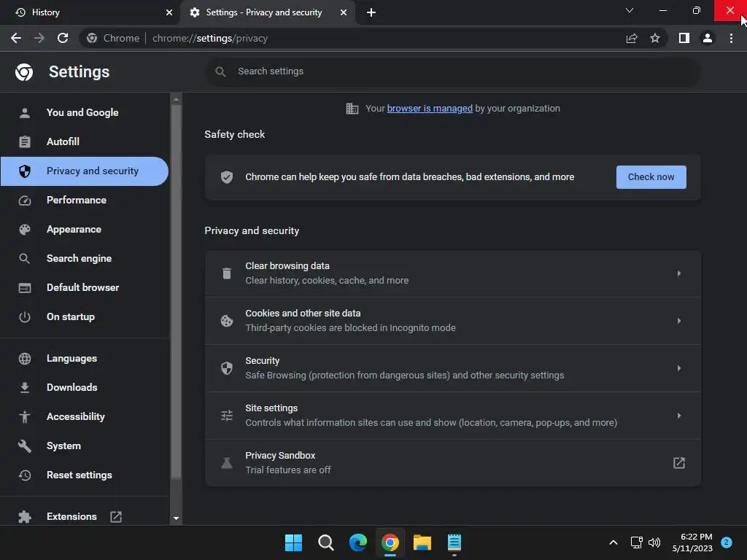The height and width of the screenshot is (560, 747).
Task: Open Languages settings
Action: 85,358
